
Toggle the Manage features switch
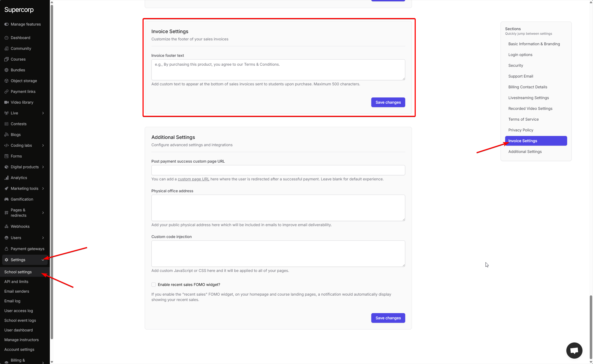point(6,24)
